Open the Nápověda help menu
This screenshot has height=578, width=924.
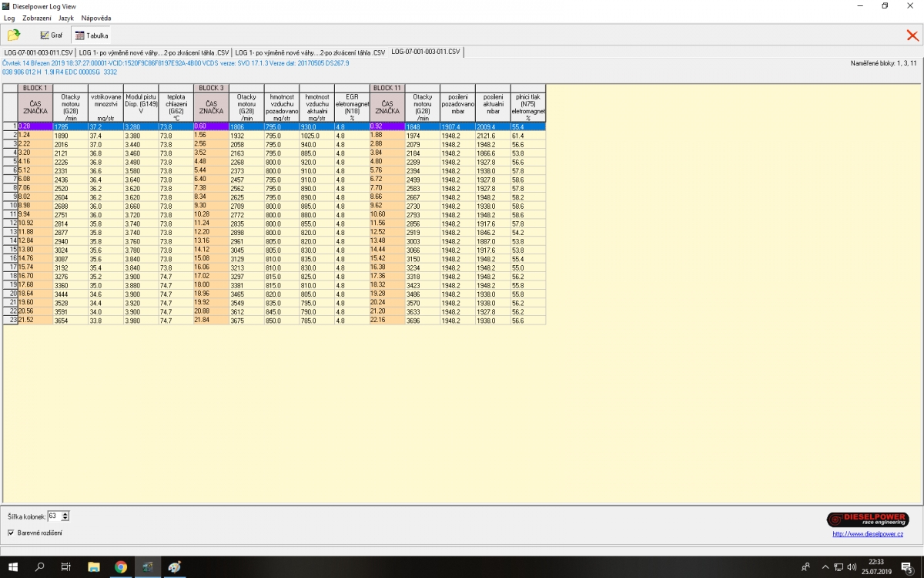(95, 17)
